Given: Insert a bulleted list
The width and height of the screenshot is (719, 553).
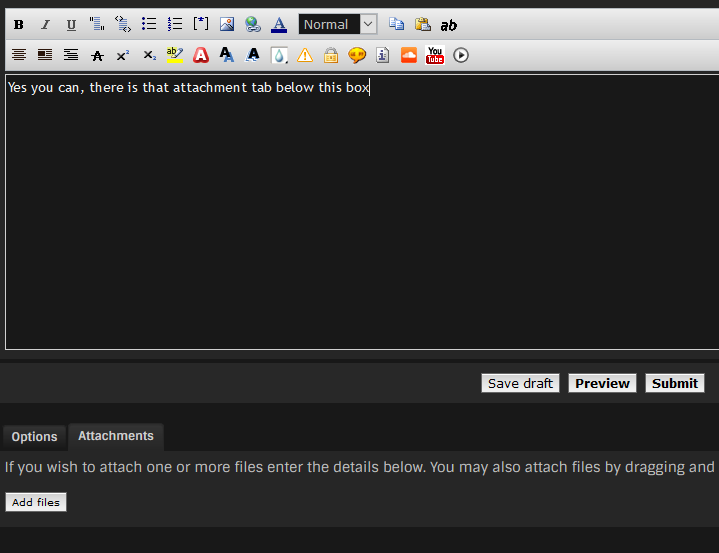Looking at the screenshot, I should [x=149, y=25].
